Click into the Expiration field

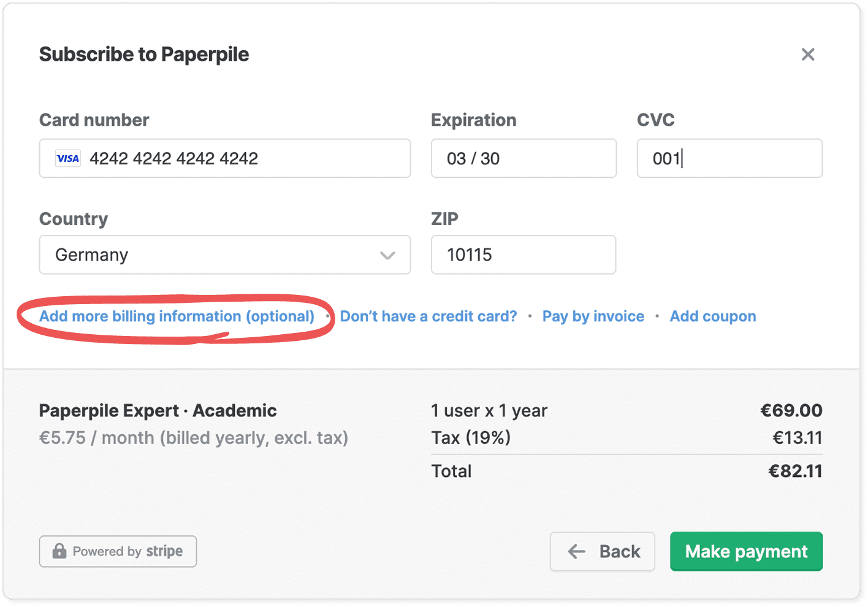pyautogui.click(x=523, y=159)
